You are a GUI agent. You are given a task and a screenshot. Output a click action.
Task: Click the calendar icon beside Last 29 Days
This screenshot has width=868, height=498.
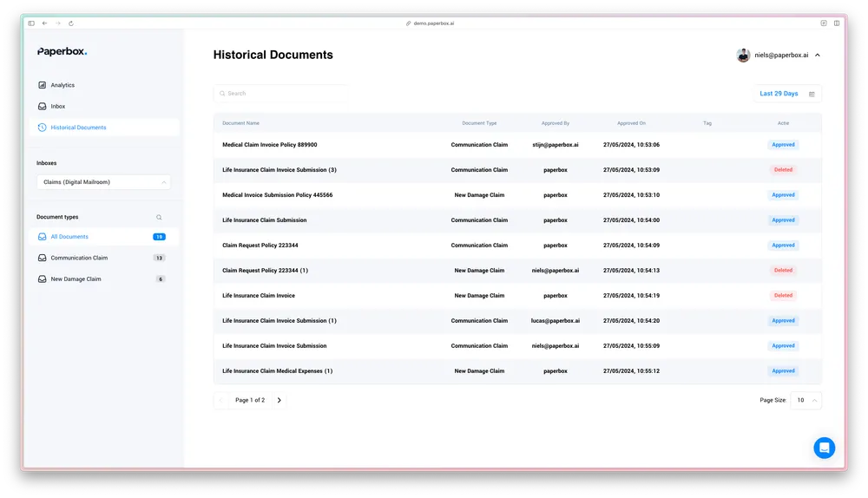coord(812,94)
